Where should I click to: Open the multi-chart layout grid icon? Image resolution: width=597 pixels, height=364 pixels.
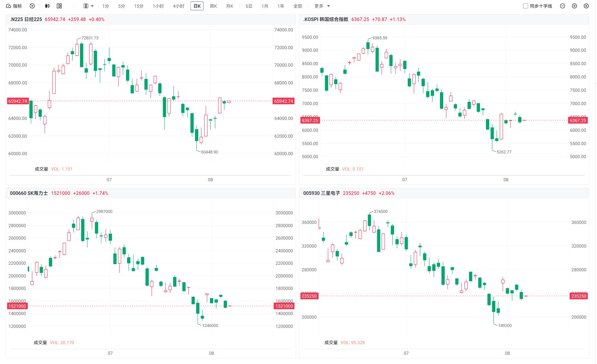[x=59, y=6]
